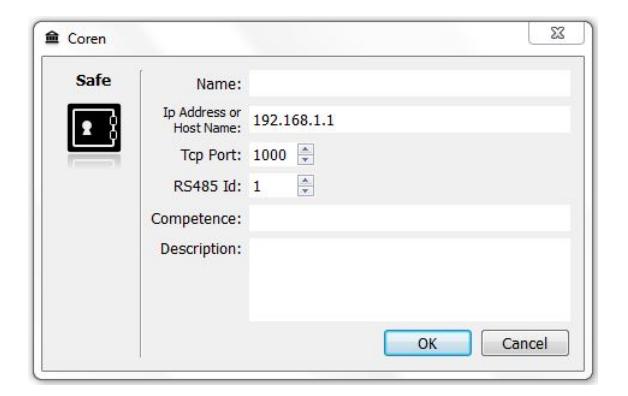
Task: Click the Ip Address or Host Name field
Action: coord(409,120)
